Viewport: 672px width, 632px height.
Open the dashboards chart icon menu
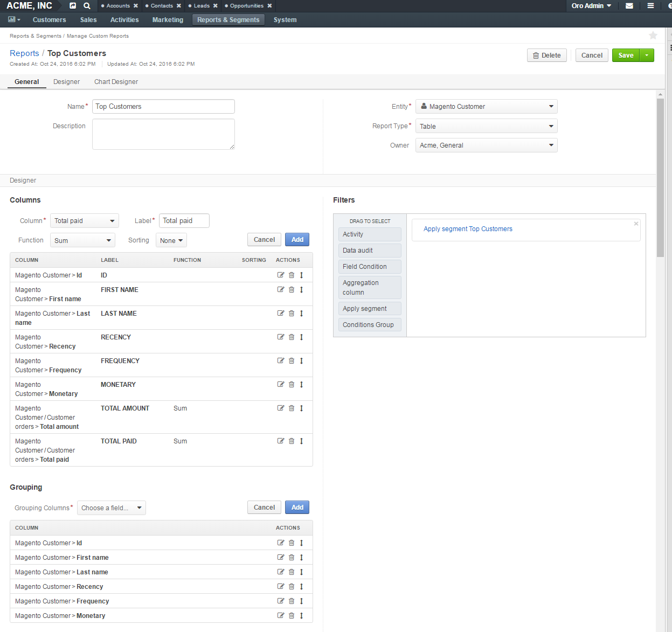point(14,19)
